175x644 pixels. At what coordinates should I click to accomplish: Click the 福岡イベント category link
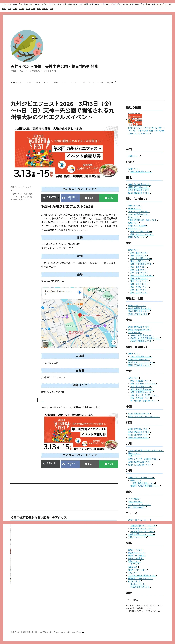[16, 187]
